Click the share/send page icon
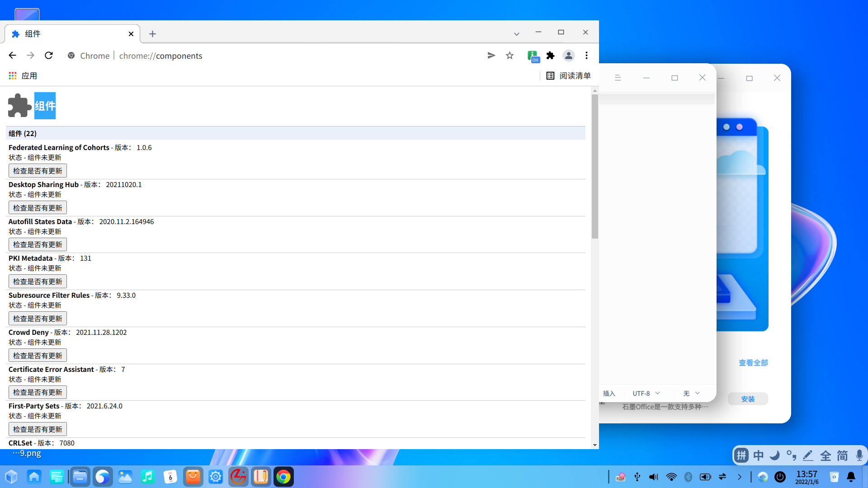This screenshot has width=868, height=488. (491, 56)
